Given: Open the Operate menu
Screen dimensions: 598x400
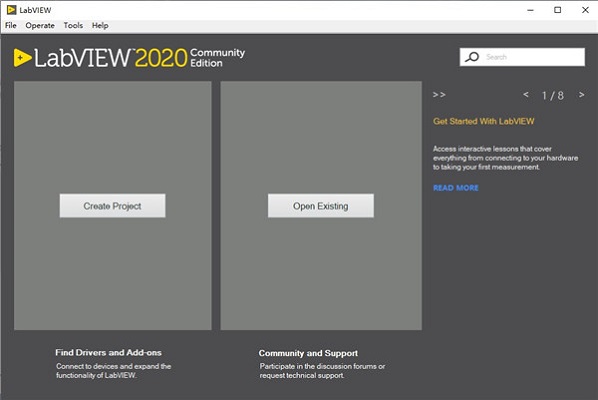Looking at the screenshot, I should (x=40, y=26).
